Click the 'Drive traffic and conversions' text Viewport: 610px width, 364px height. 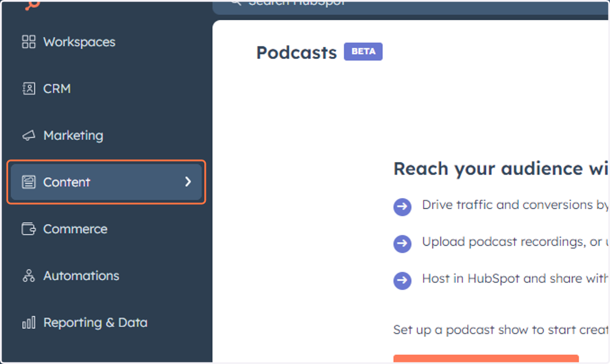click(x=515, y=205)
